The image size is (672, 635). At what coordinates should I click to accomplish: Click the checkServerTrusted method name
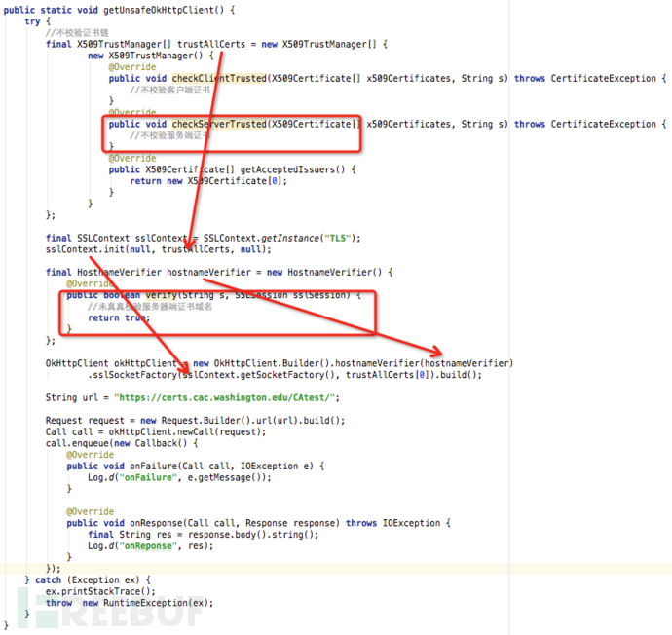point(219,124)
